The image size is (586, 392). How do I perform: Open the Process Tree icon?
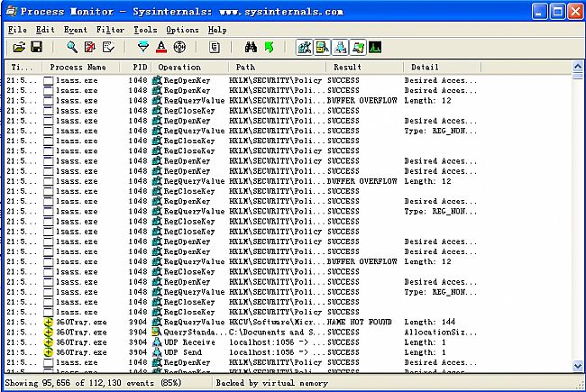tap(215, 48)
